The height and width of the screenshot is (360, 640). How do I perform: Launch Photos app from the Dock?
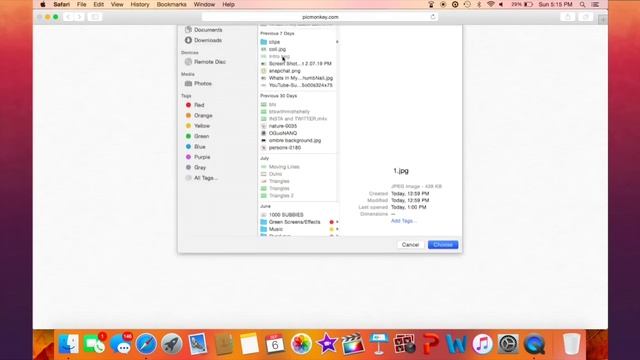301,344
